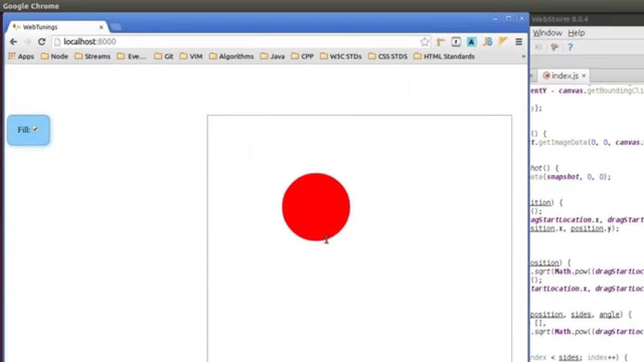
Task: Reload the localhost:8000 page
Action: tap(42, 42)
